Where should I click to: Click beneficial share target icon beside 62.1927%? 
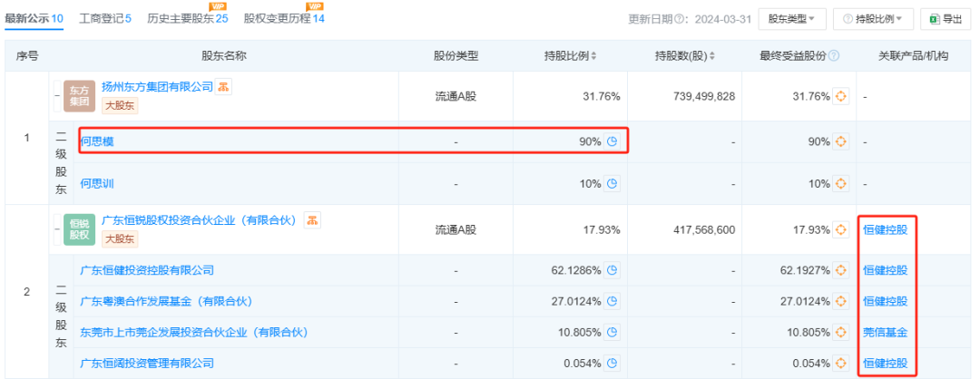coord(840,270)
